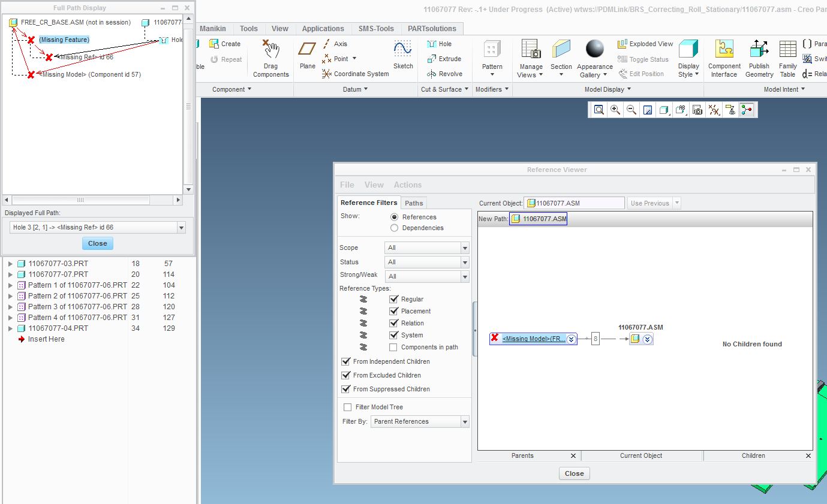Viewport: 827px width, 504px height.
Task: Click Publish Geometry
Action: [759, 59]
